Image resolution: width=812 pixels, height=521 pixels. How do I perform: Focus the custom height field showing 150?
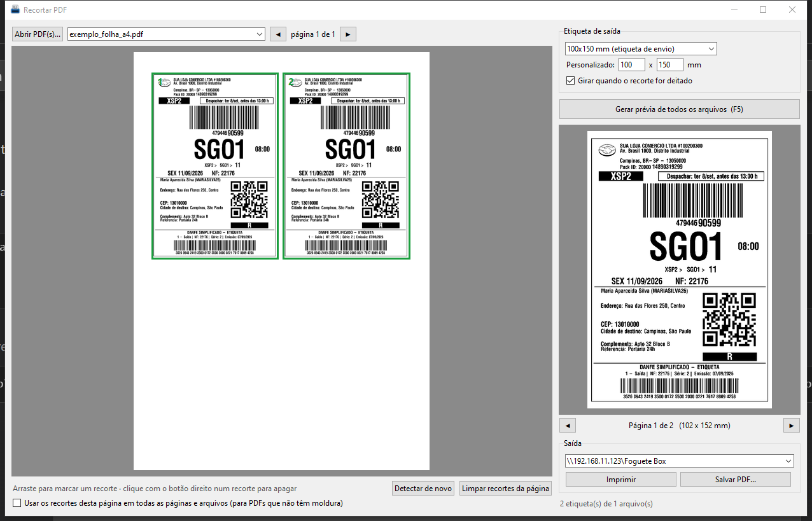(x=670, y=65)
